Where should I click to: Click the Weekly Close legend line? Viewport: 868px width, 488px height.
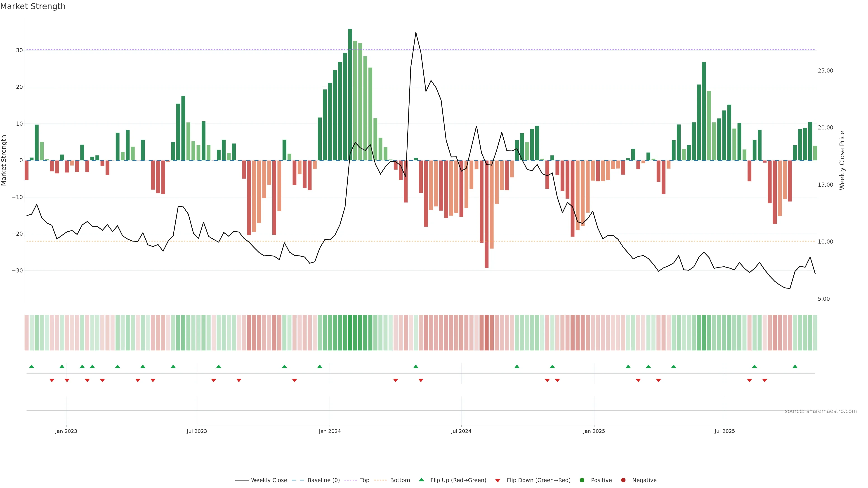[242, 480]
